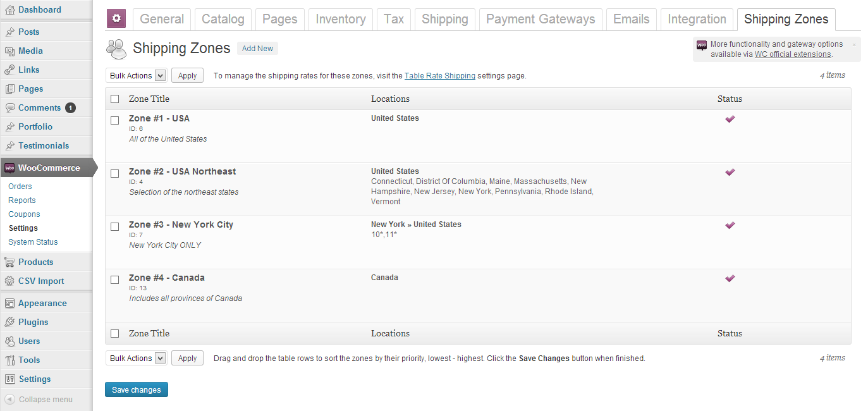Open the Tax settings tab
The height and width of the screenshot is (411, 868).
393,20
